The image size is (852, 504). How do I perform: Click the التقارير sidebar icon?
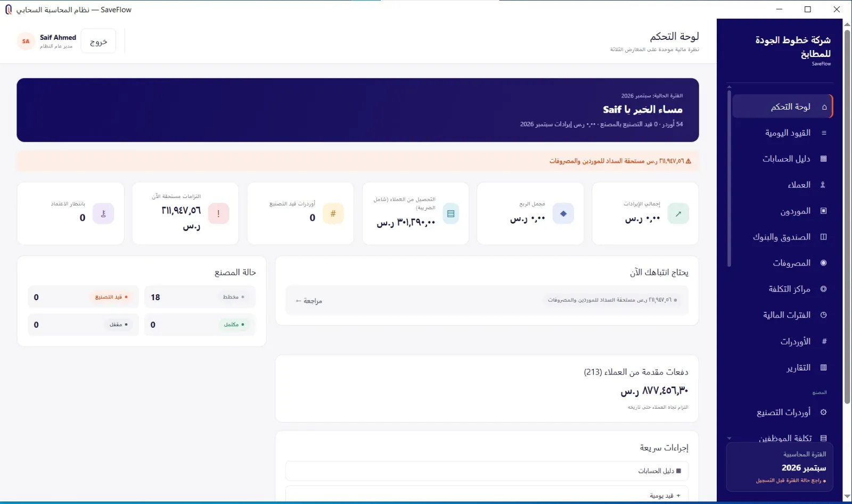click(x=824, y=367)
